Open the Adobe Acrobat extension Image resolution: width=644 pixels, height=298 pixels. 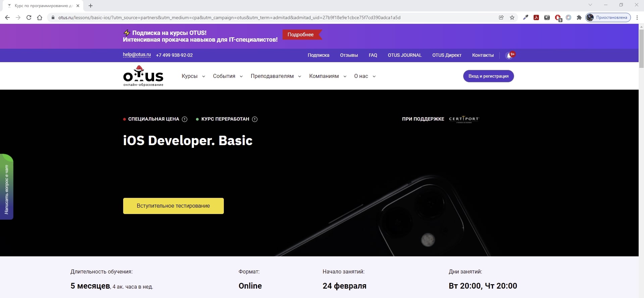[536, 17]
